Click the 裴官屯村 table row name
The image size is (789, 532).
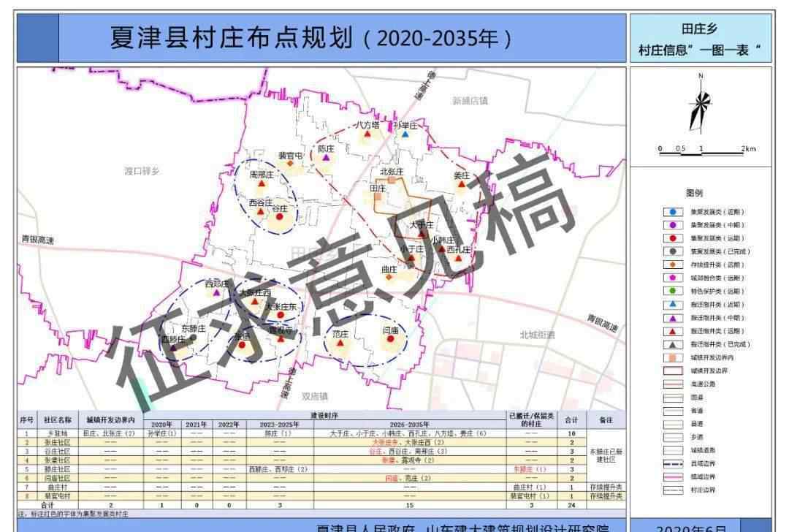[58, 496]
